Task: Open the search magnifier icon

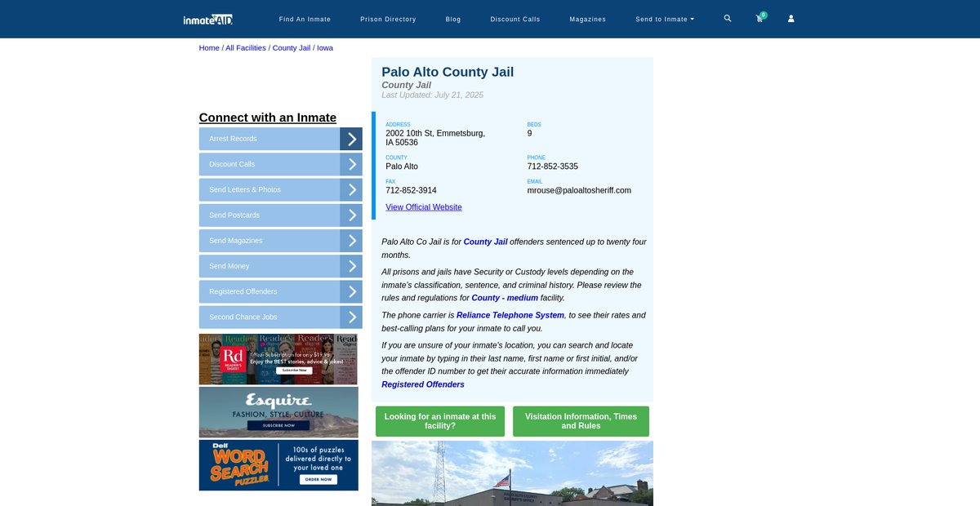Action: [728, 18]
